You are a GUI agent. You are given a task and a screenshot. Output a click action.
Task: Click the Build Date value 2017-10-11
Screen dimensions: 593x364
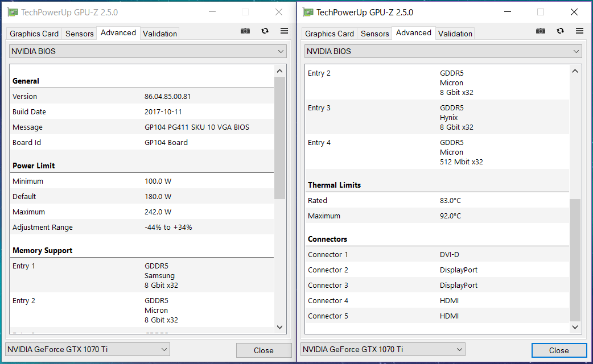tap(163, 112)
